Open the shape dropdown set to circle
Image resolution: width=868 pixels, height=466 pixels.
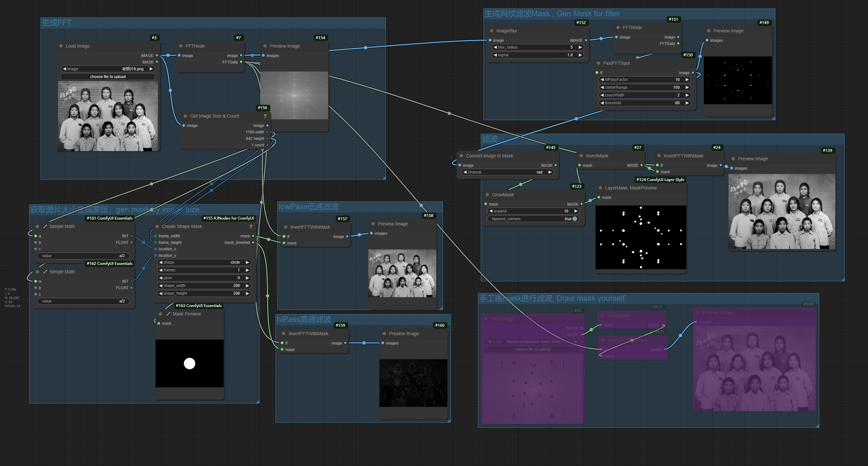tap(204, 263)
